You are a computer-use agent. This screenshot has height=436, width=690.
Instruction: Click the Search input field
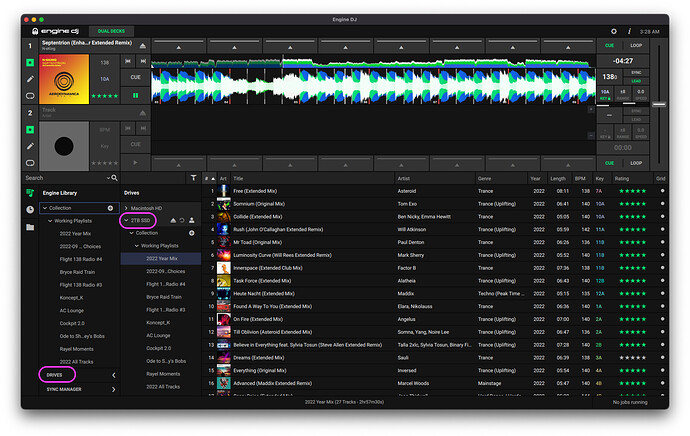[65, 178]
